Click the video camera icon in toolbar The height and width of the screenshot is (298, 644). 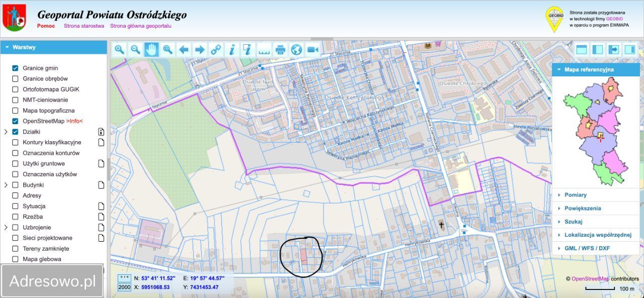coord(312,49)
